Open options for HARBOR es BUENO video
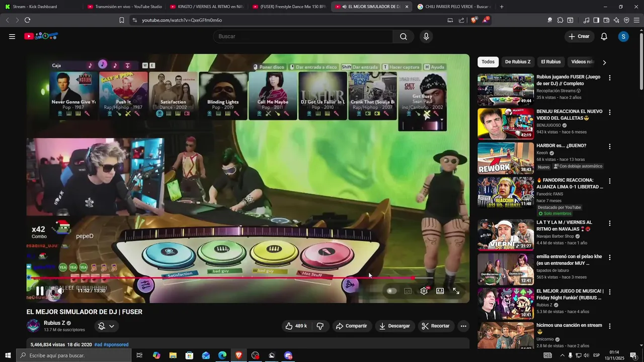Viewport: 644px width, 362px height. 610,146
